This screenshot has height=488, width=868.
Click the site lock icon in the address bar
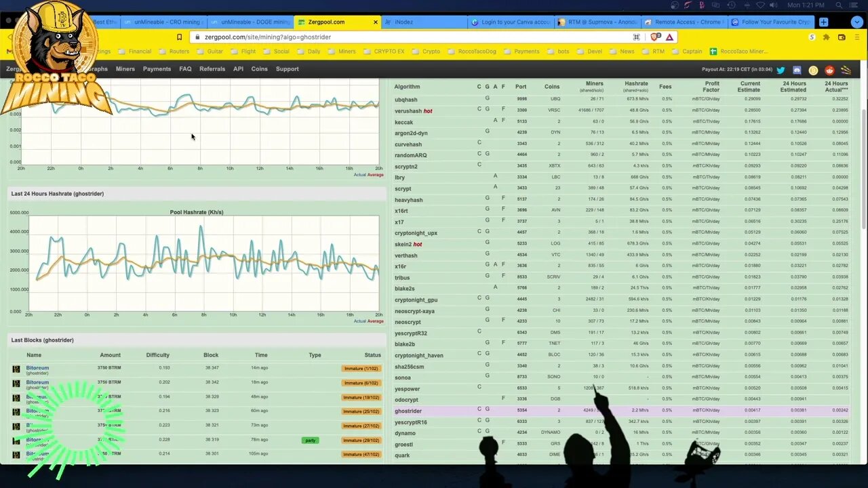coord(197,37)
